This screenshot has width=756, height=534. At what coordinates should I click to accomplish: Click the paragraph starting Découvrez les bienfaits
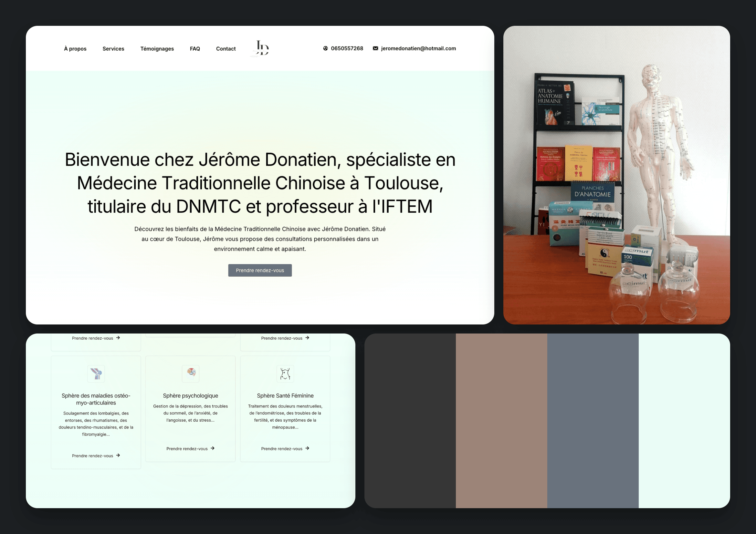(x=260, y=239)
